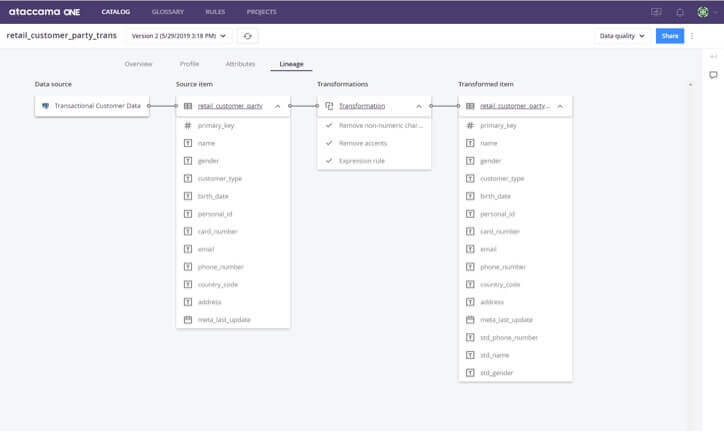Open the Transformation link
Screen dimensions: 724x432
coord(362,106)
